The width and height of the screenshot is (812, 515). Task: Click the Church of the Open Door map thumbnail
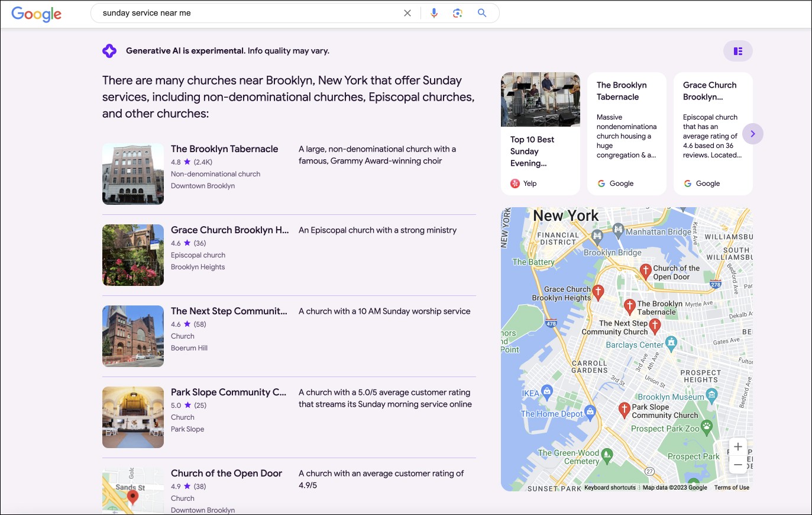pyautogui.click(x=133, y=491)
